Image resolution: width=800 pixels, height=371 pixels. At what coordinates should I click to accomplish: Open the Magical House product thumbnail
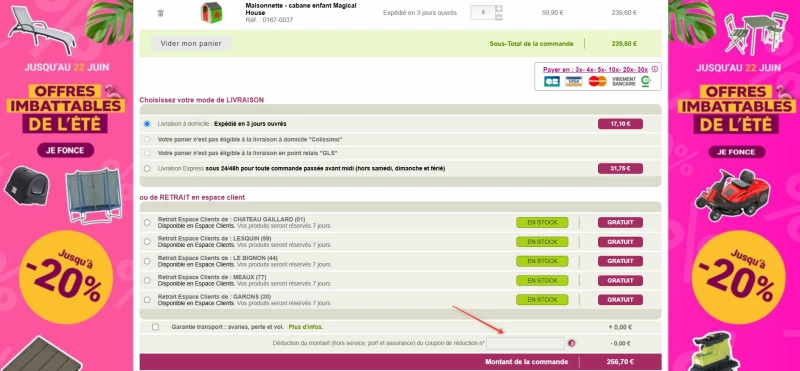click(x=212, y=12)
